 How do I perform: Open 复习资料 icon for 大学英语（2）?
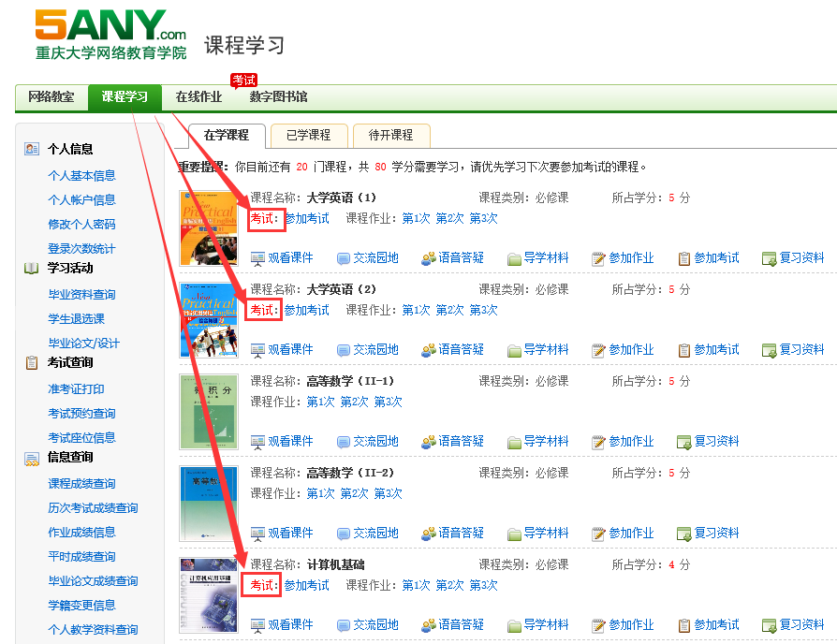pos(769,350)
